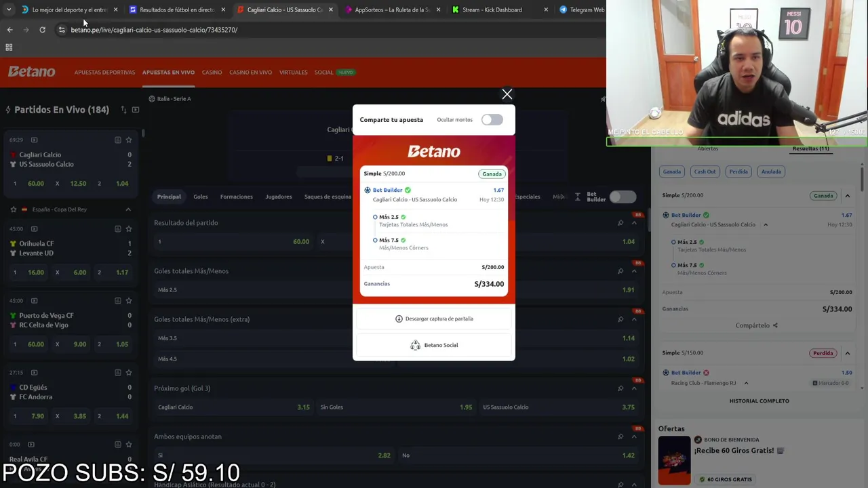Filter settled bets by Anulada
The image size is (868, 488).
771,171
